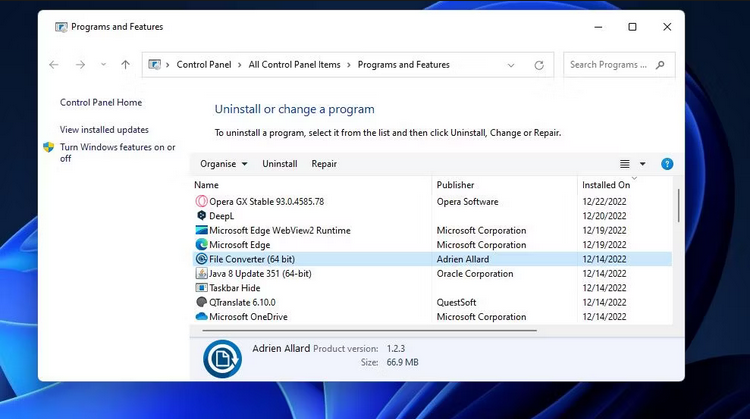This screenshot has width=750, height=419.
Task: Click the vertical scrollbar of program list
Action: [x=678, y=206]
